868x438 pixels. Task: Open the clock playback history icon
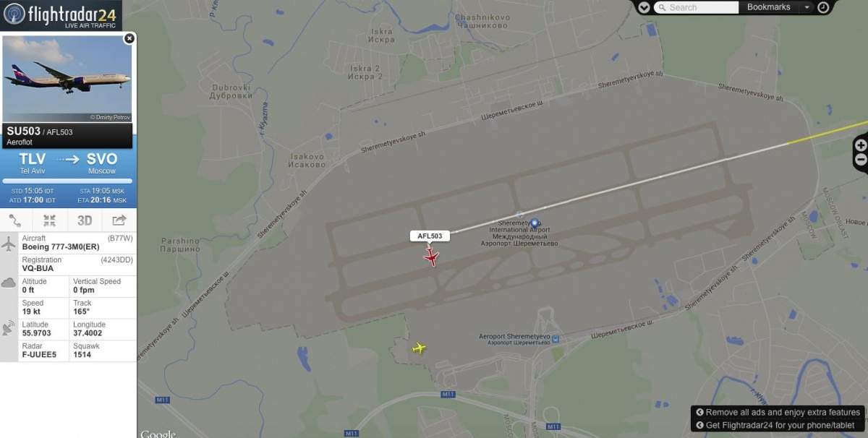point(823,7)
